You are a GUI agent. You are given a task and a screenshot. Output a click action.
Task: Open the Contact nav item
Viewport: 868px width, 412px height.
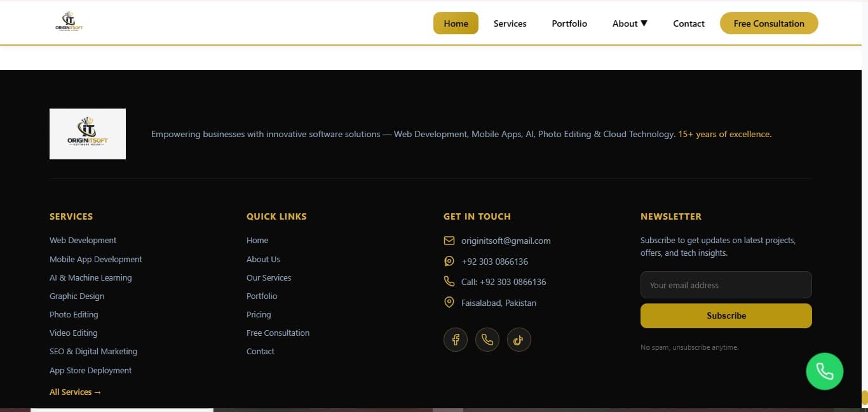689,23
